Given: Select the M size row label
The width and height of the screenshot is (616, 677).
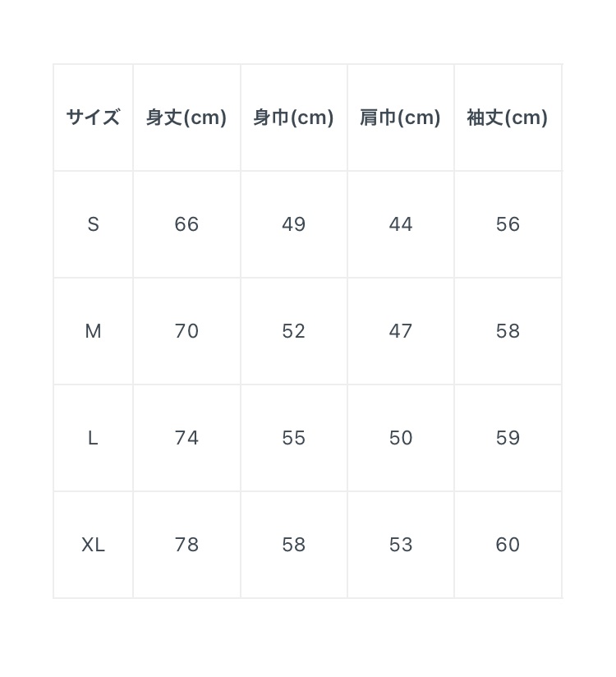Looking at the screenshot, I should pyautogui.click(x=93, y=331).
